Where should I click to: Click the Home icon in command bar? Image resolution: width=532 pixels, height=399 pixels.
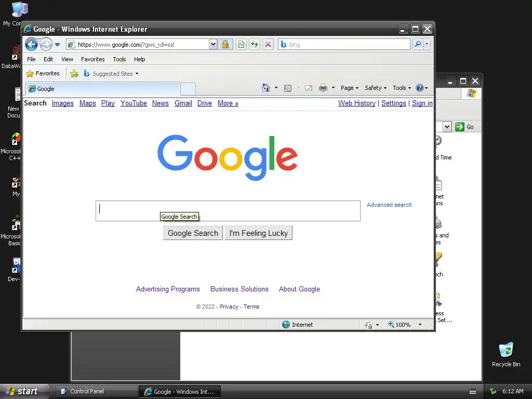[x=266, y=88]
